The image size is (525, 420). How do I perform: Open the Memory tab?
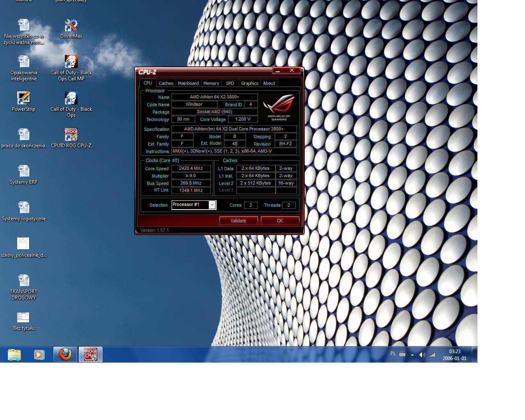(x=211, y=83)
